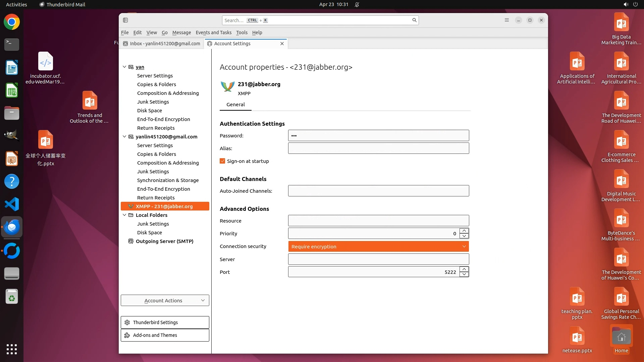Collapse the yanlin451200@gmail.com account tree
Image resolution: width=644 pixels, height=362 pixels.
pos(124,137)
